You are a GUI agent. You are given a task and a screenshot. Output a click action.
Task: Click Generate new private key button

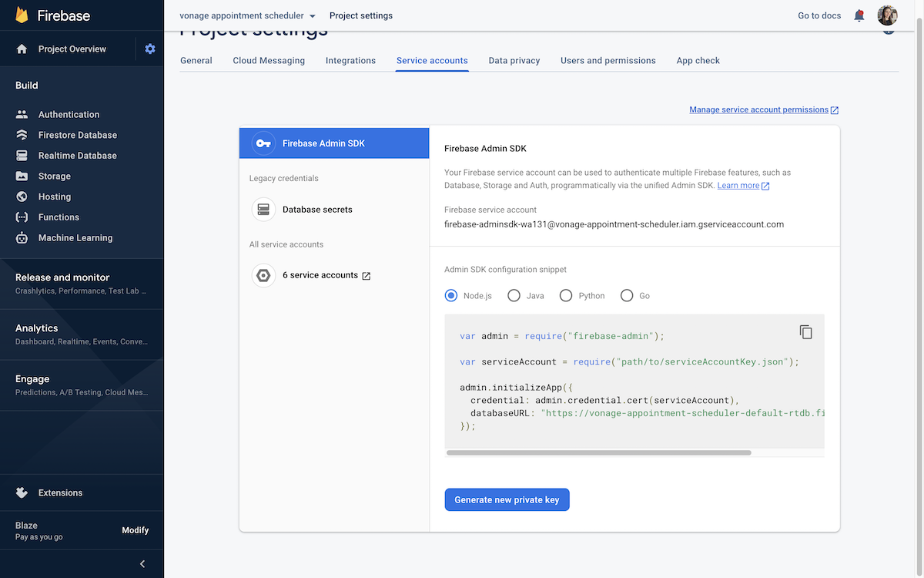coord(507,499)
